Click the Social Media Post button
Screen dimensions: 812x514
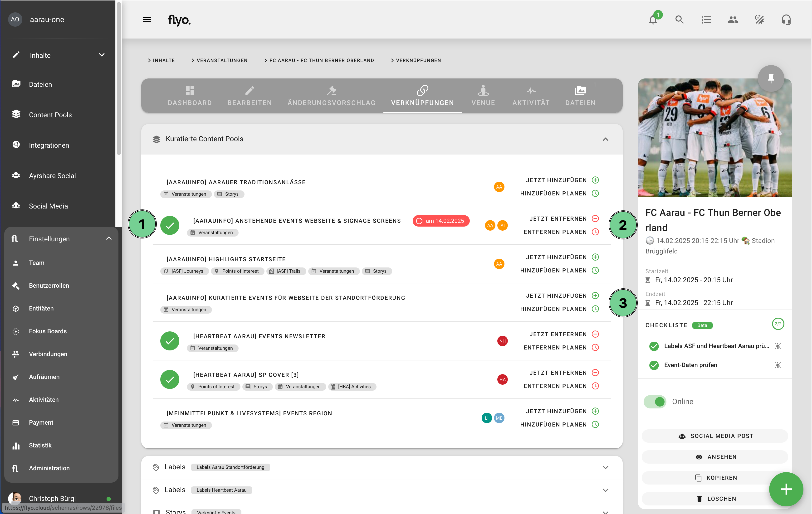pos(714,436)
